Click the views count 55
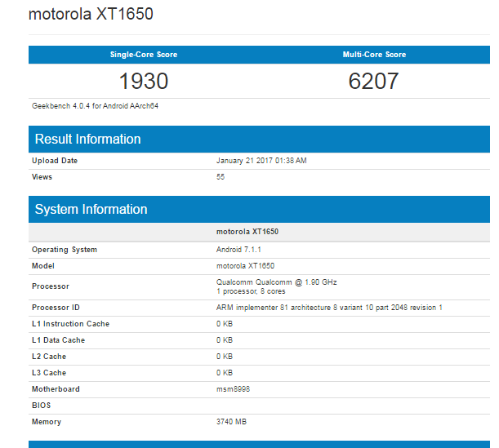This screenshot has height=448, width=499. pos(221,177)
